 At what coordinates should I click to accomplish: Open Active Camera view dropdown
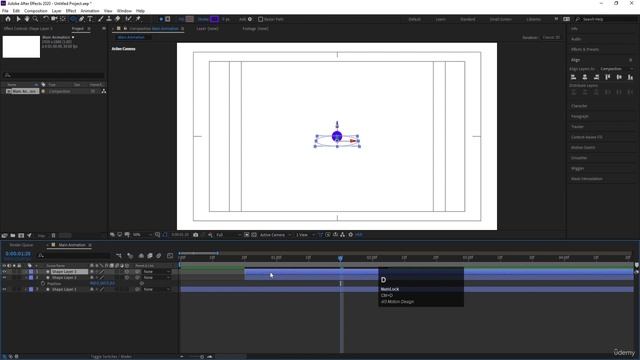pos(275,235)
